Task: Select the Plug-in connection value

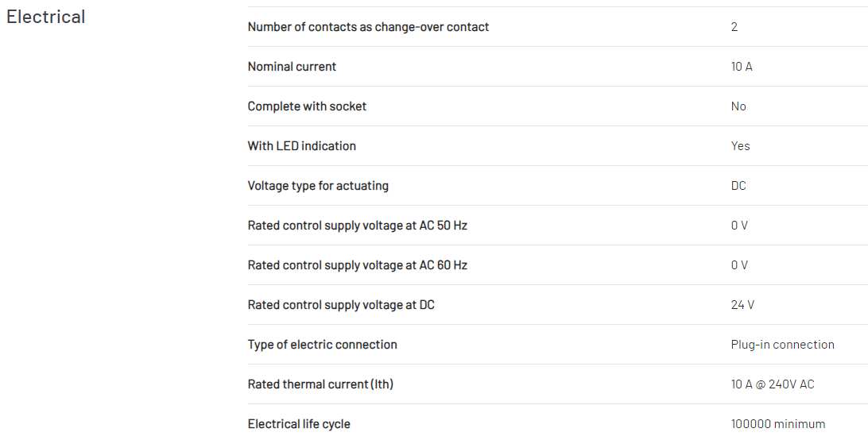Action: (782, 345)
